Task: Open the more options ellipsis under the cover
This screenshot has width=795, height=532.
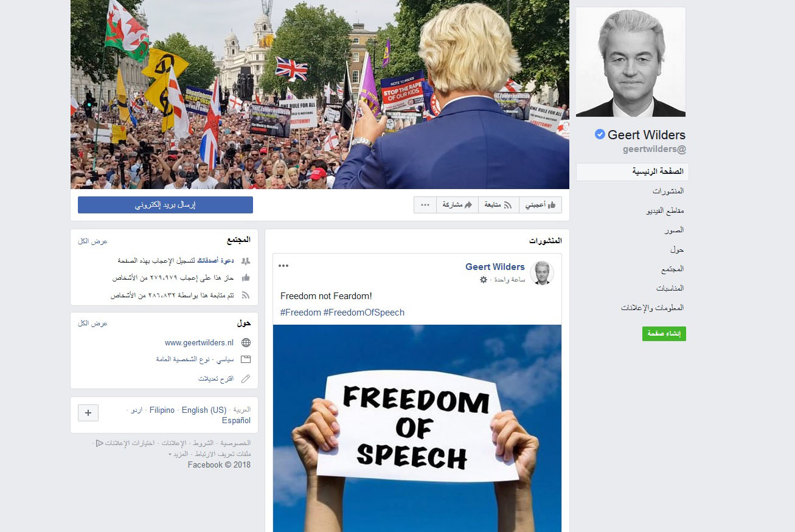Action: click(425, 205)
